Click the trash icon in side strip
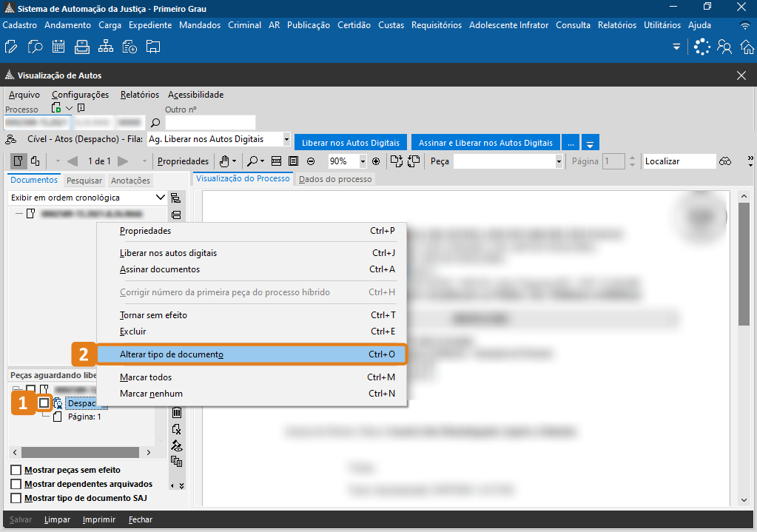 pos(177,413)
